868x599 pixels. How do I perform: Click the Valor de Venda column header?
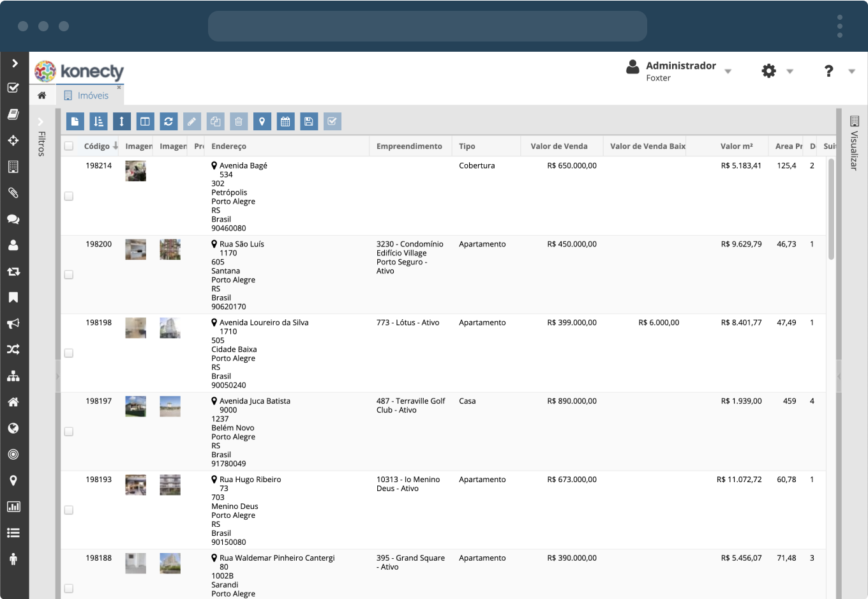pos(558,146)
